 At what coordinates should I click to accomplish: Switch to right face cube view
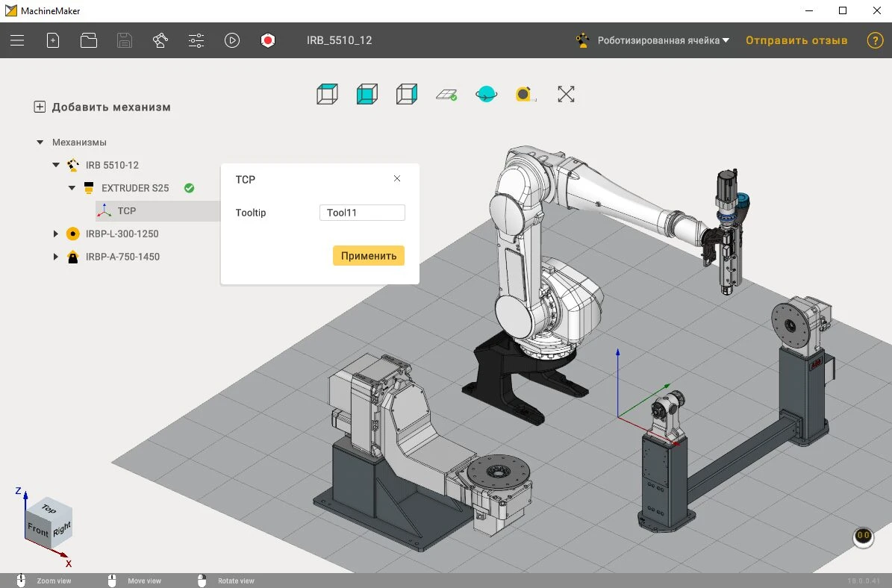[x=406, y=94]
